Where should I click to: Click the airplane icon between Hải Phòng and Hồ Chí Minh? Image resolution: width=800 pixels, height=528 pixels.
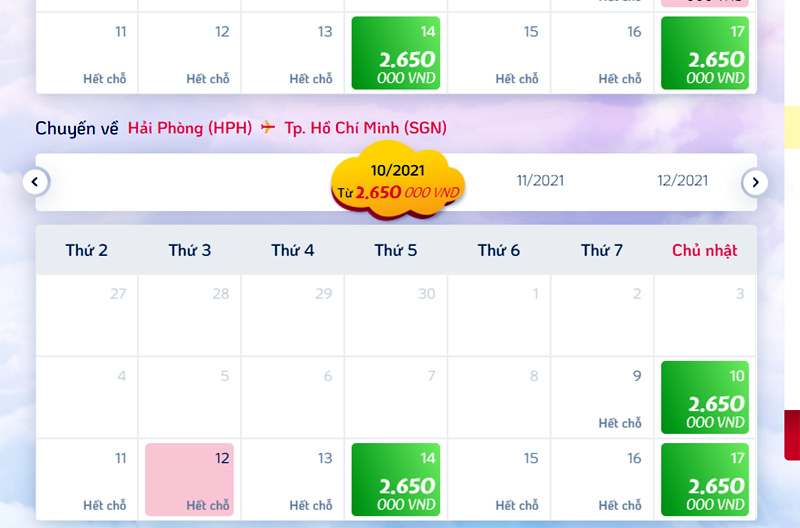267,128
